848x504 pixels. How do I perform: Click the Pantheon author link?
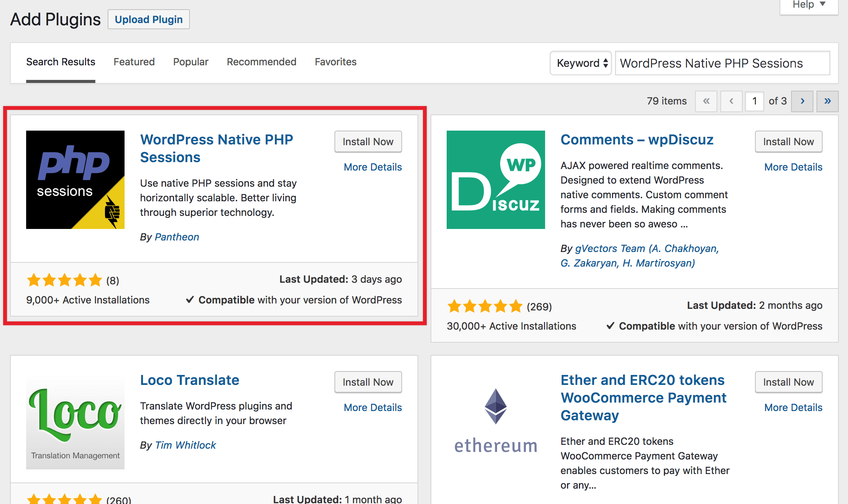(177, 237)
